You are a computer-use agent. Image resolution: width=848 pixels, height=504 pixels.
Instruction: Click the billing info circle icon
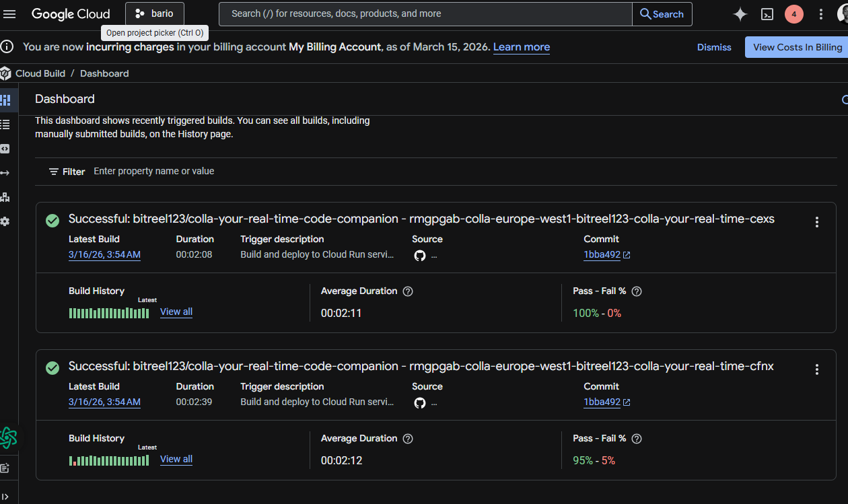pos(7,46)
